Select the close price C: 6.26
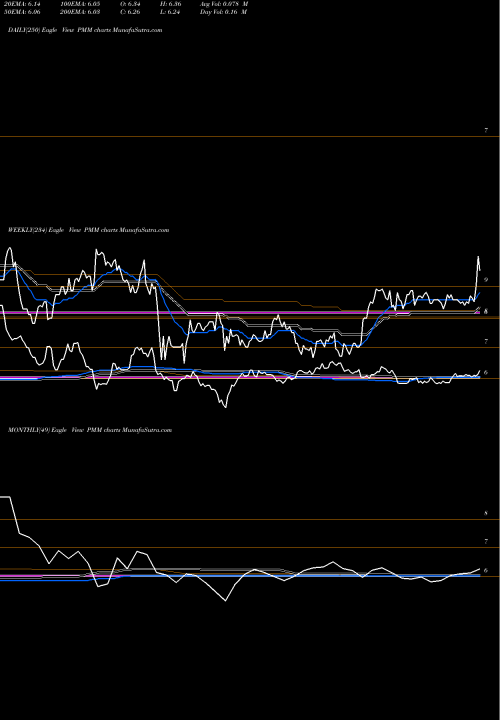Viewport: 500px width, 720px height. click(x=130, y=12)
